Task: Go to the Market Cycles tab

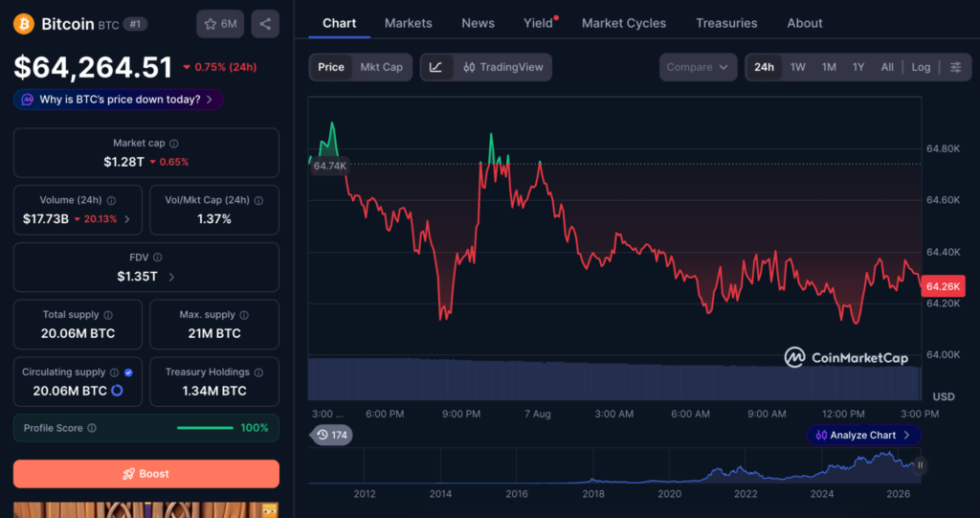Action: pos(624,23)
